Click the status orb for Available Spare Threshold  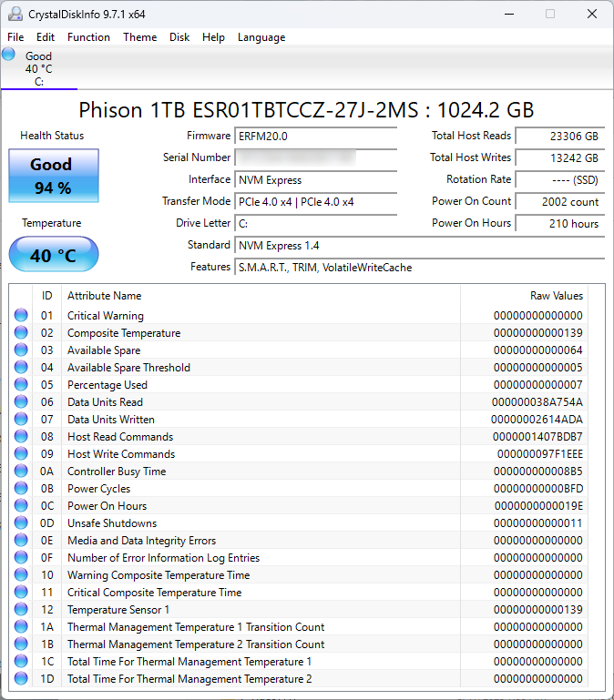(21, 367)
